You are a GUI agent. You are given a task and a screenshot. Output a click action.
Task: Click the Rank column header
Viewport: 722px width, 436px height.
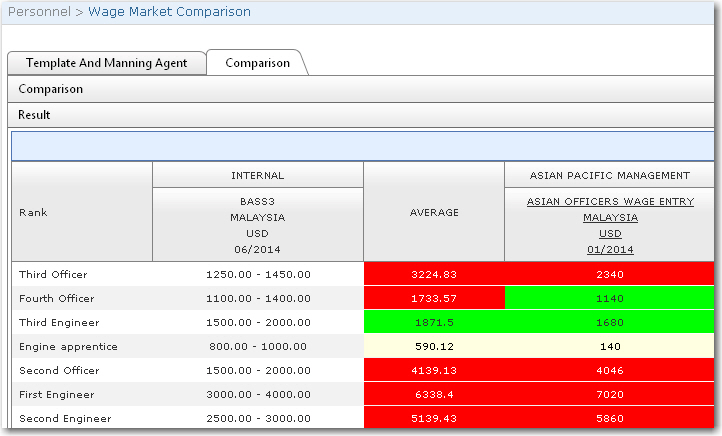coord(33,212)
